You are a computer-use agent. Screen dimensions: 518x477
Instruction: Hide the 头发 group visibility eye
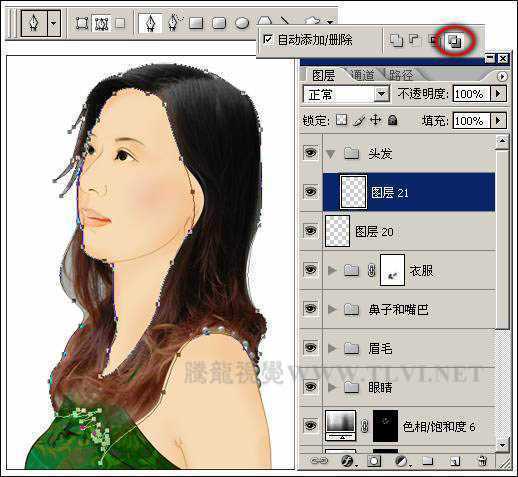pyautogui.click(x=310, y=153)
